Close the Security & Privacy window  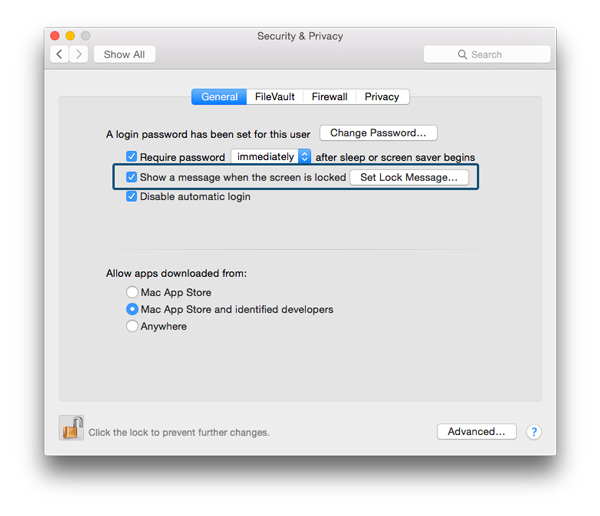[x=55, y=36]
